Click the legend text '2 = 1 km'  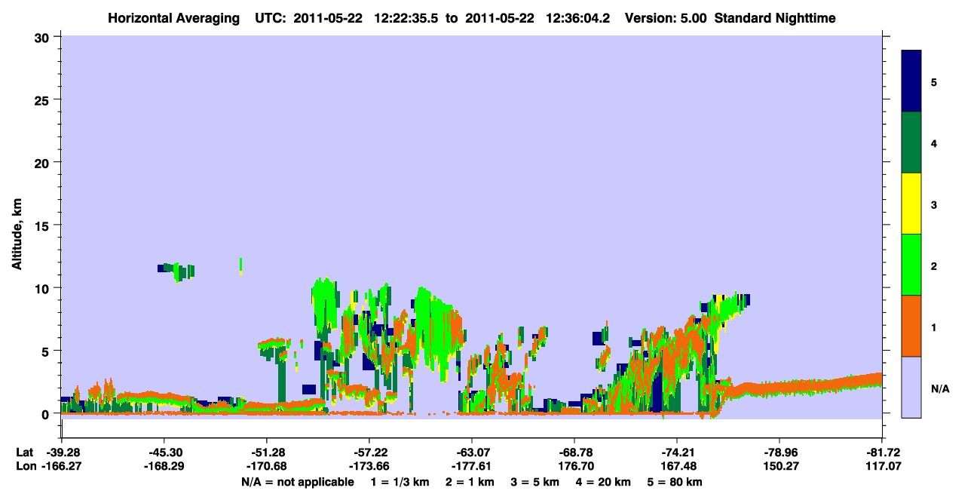(470, 482)
